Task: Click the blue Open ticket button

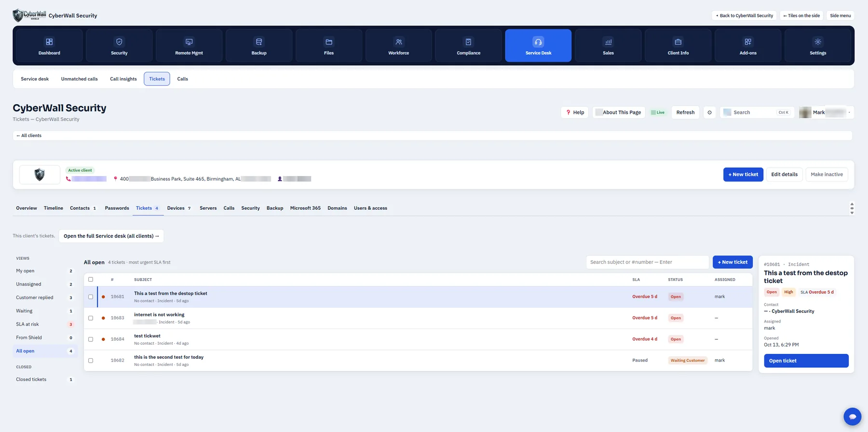Action: [806, 361]
